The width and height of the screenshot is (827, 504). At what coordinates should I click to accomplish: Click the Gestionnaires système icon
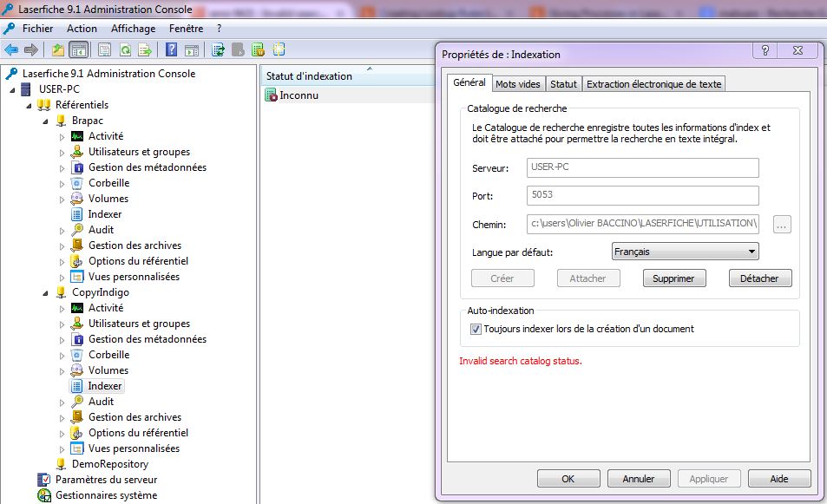point(43,495)
